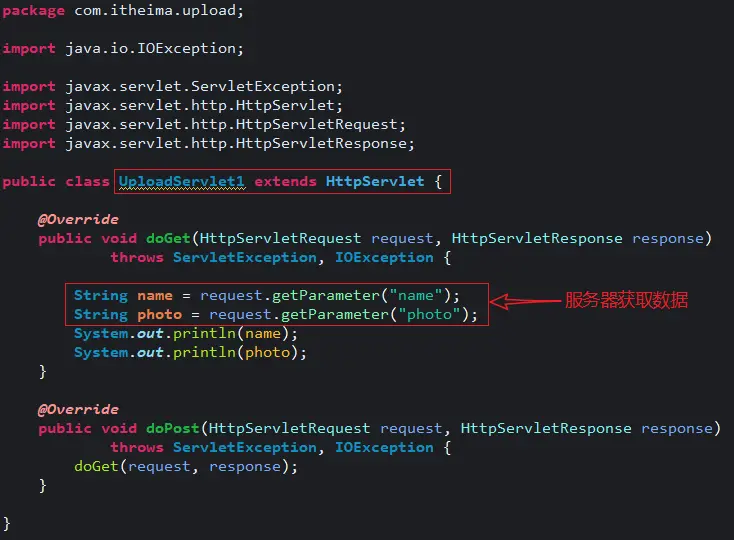Viewport: 734px width, 540px height.
Task: Click the @Override annotation above doPost
Action: [x=78, y=409]
